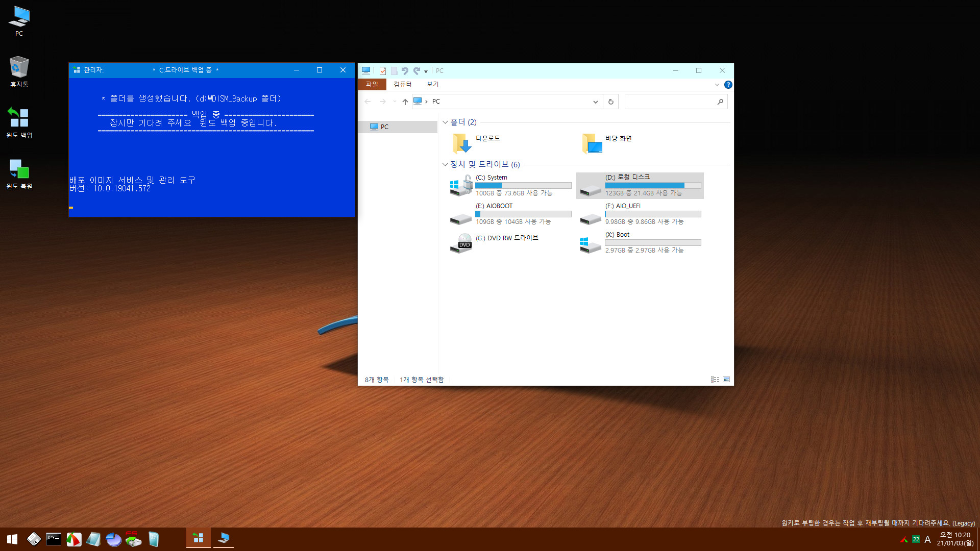Screen dimensions: 980x551
Task: Open the 컴퓨터 ribbon tab
Action: pyautogui.click(x=402, y=84)
